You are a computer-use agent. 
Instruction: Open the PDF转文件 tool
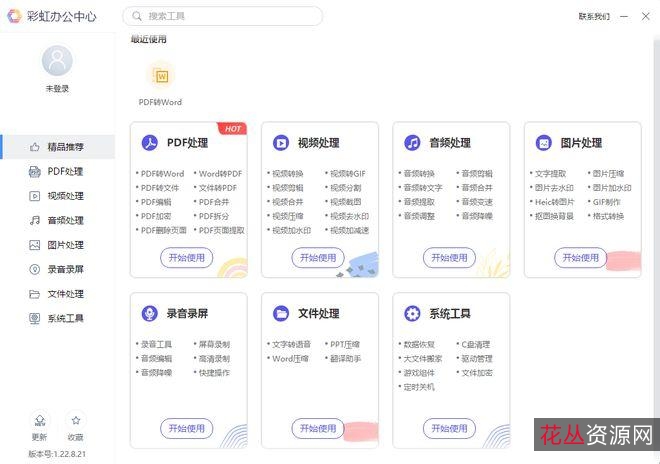click(160, 188)
